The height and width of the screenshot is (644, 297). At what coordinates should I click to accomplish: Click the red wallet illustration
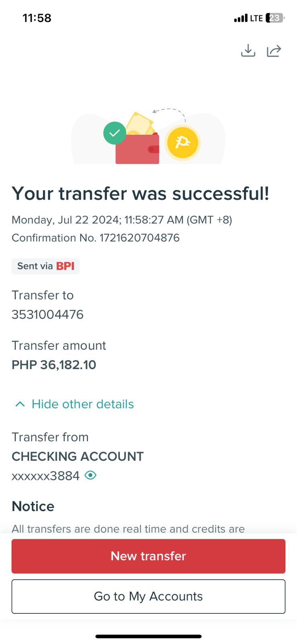coord(137,149)
